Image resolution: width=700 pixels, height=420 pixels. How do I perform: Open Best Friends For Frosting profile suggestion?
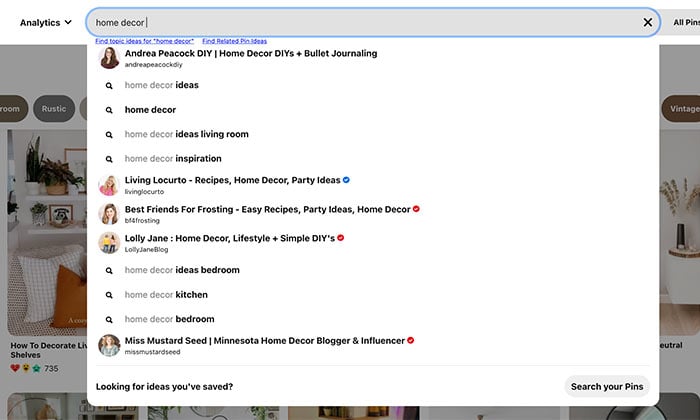pyautogui.click(x=267, y=214)
